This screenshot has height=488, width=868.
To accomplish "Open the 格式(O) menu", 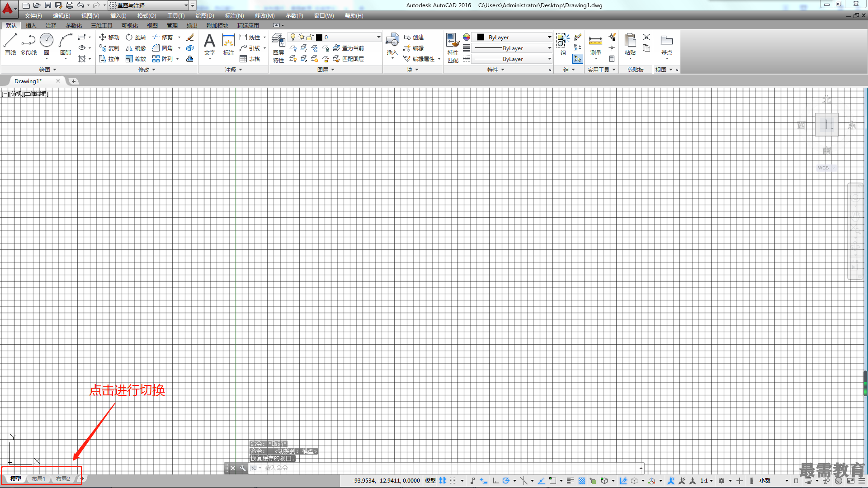I will (x=146, y=16).
